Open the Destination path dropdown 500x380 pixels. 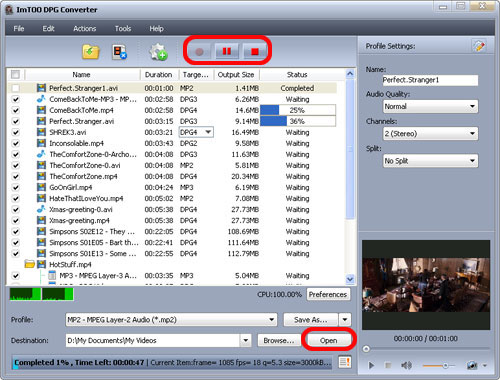(x=245, y=340)
